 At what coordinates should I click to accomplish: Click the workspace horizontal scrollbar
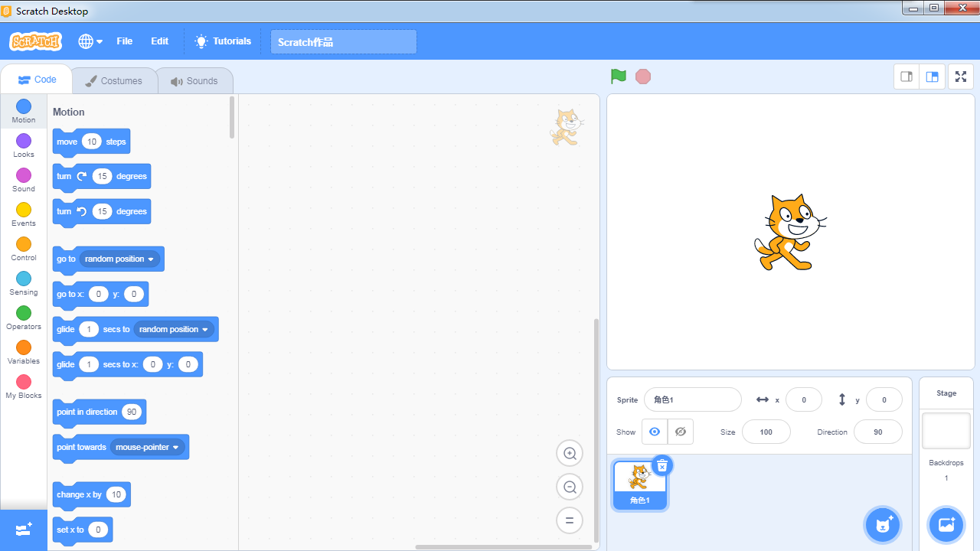[x=504, y=547]
